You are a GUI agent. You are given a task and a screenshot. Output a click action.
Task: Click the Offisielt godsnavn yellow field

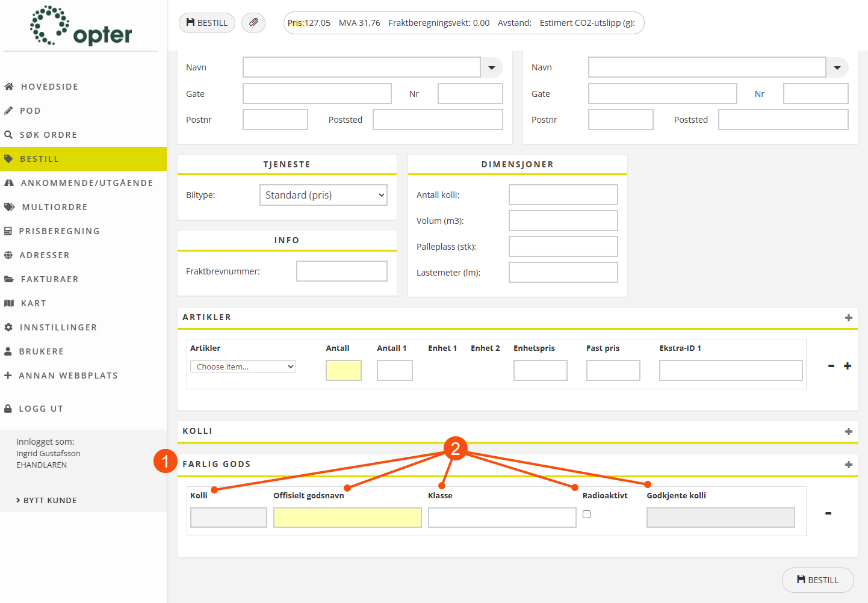point(347,518)
